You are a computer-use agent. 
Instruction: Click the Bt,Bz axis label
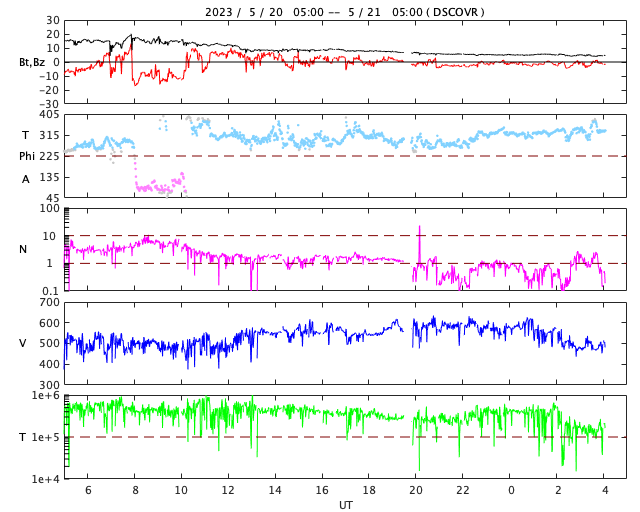pyautogui.click(x=32, y=62)
